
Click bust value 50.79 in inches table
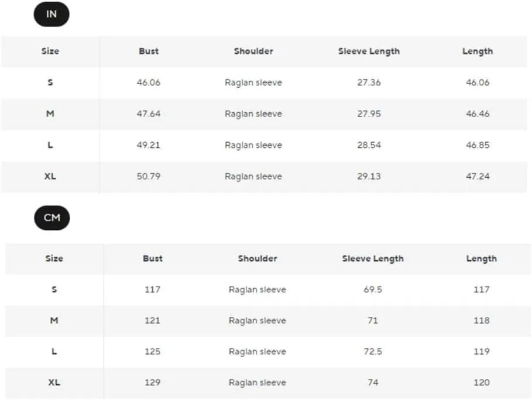149,176
